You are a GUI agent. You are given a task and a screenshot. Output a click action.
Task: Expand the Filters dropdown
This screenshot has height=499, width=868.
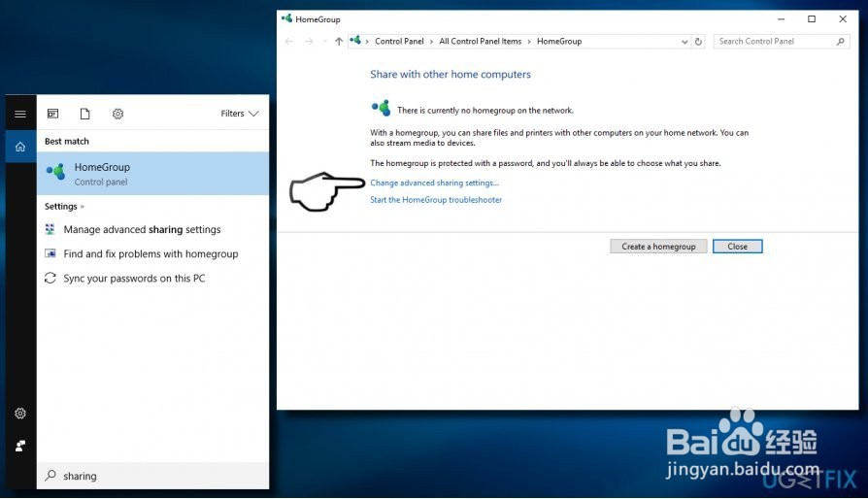tap(240, 114)
